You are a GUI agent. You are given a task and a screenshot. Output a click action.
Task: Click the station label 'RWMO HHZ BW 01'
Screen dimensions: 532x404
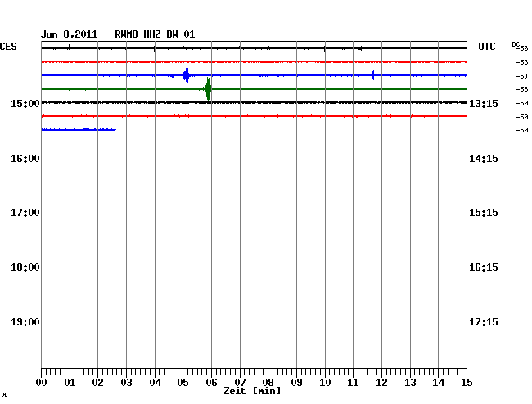tap(155, 34)
